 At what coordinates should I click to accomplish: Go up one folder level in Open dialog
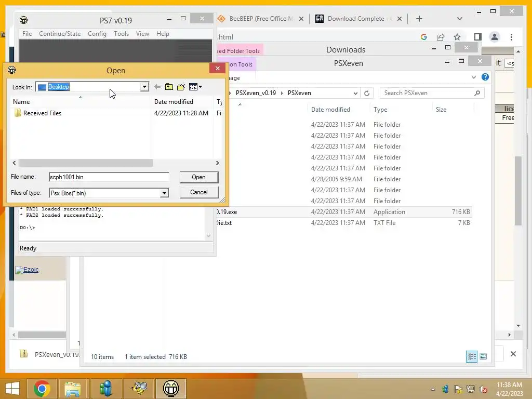[169, 87]
